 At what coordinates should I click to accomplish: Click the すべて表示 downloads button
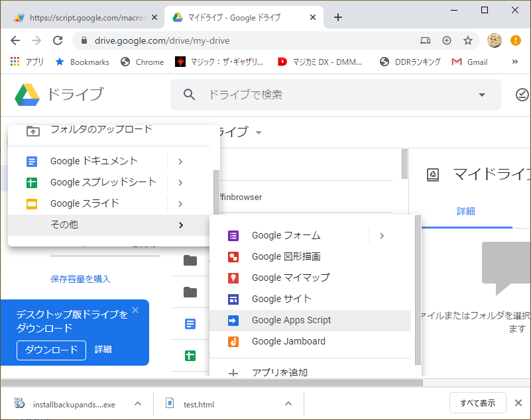478,403
